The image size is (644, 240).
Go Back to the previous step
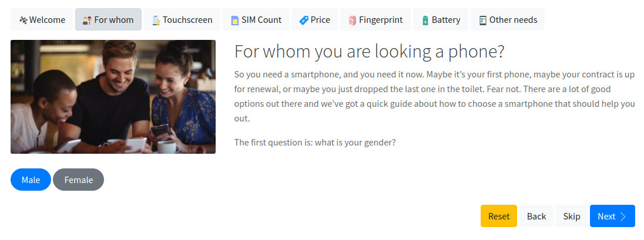536,217
